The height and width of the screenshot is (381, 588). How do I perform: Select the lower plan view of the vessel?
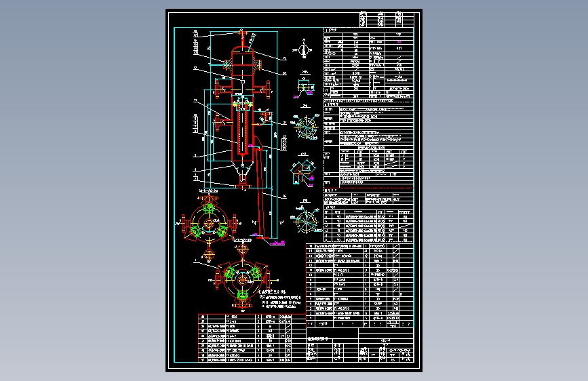point(243,278)
